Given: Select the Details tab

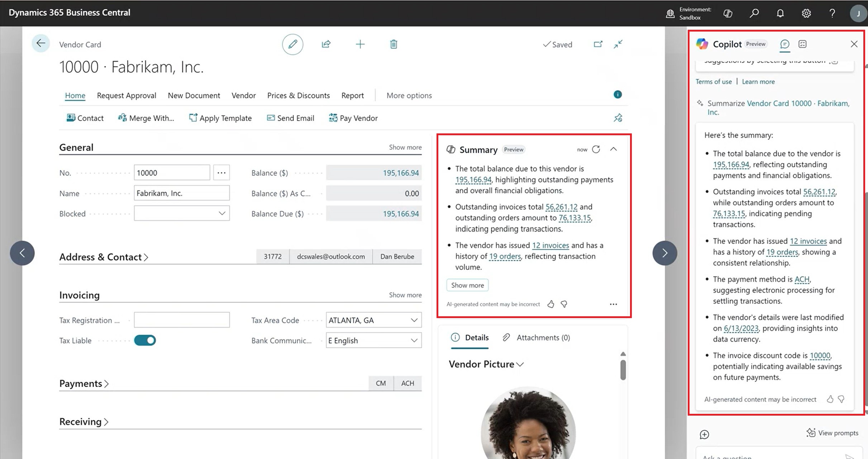Looking at the screenshot, I should click(x=470, y=337).
